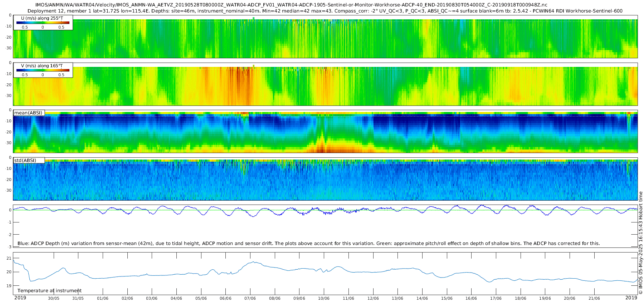The width and height of the screenshot is (644, 304).
Task: Click the 2019 year label at bottom-right
Action: click(x=631, y=298)
